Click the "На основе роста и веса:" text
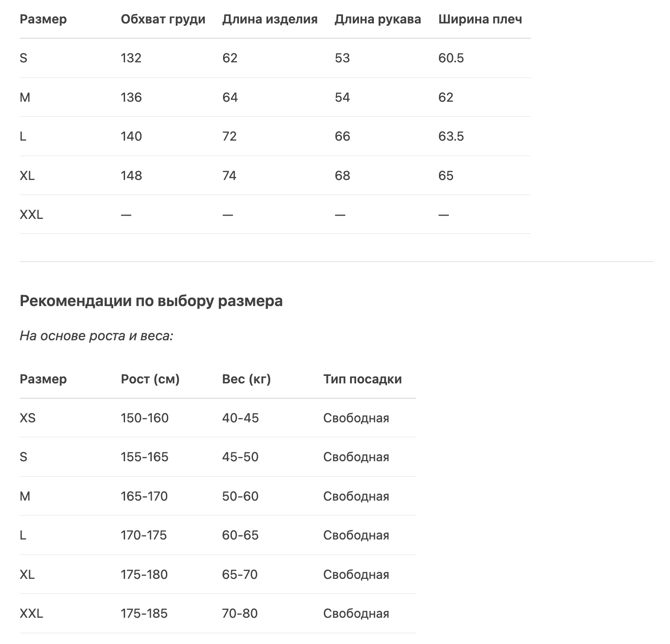Screen dimensions: 670x644 (96, 336)
